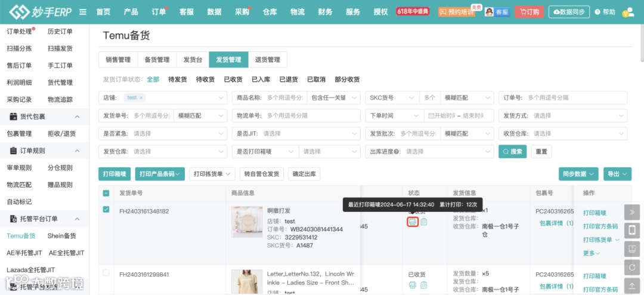Switch to the 发货台 tab

(193, 60)
